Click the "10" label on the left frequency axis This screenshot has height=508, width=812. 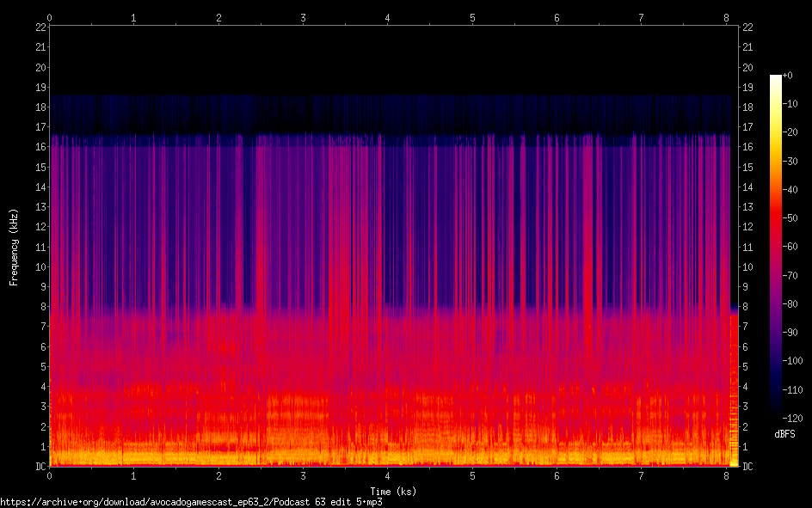[41, 267]
